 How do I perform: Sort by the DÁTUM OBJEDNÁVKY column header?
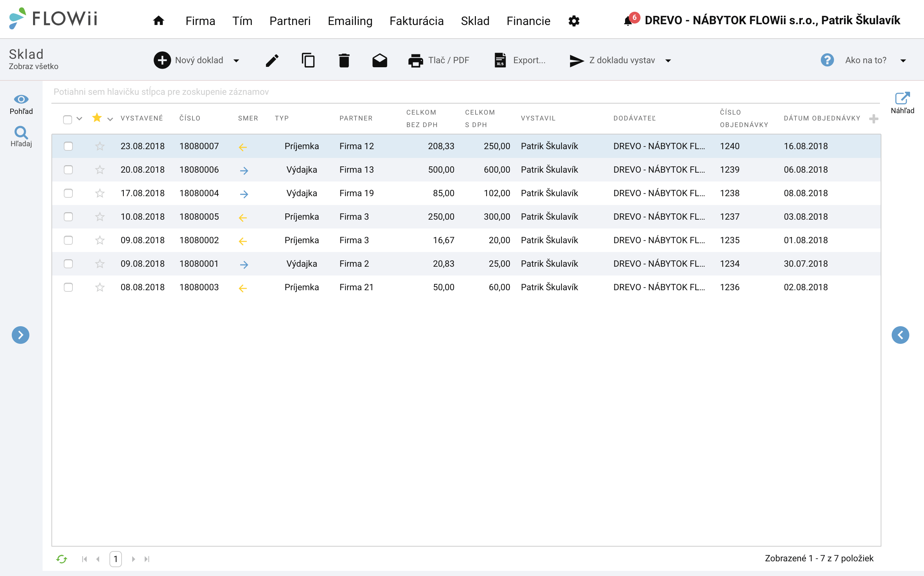[822, 119]
